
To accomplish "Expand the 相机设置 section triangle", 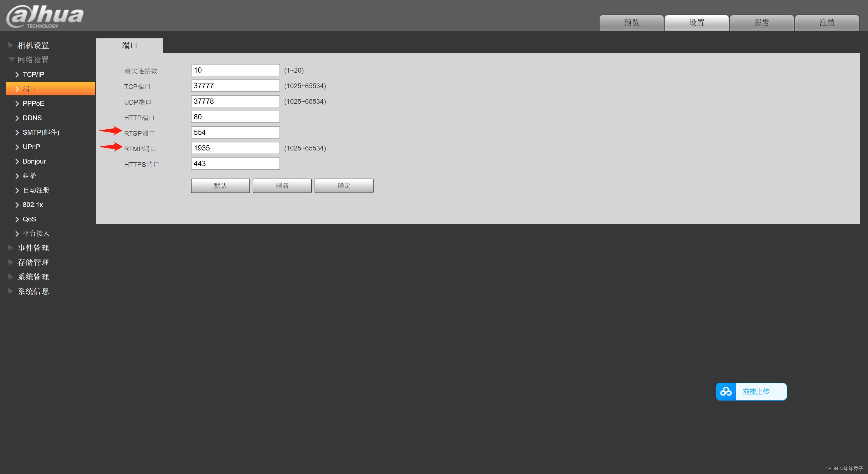I will tap(11, 45).
